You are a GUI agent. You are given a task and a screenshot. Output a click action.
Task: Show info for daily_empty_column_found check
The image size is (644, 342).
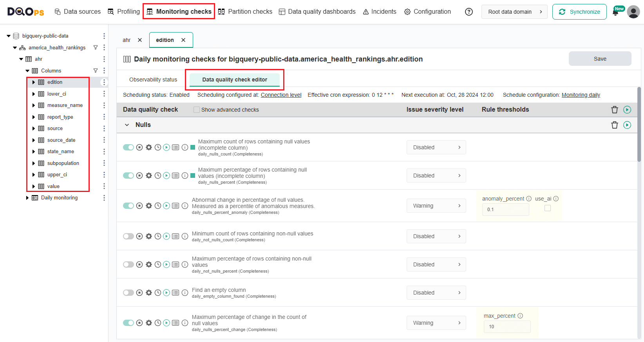click(185, 293)
